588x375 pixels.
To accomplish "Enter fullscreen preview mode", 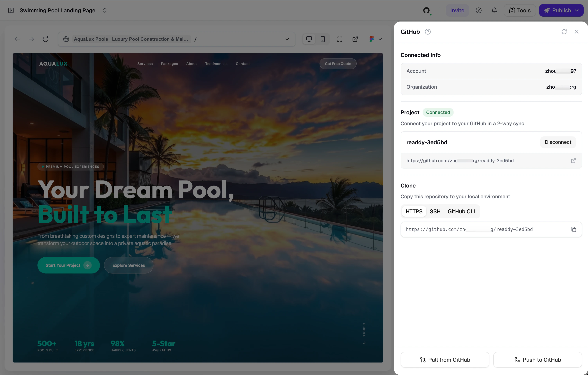I will 339,39.
